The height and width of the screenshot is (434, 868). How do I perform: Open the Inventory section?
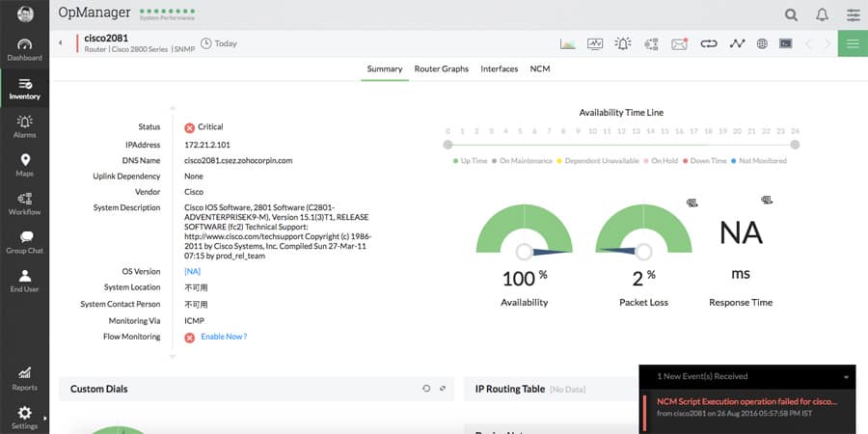coord(24,89)
